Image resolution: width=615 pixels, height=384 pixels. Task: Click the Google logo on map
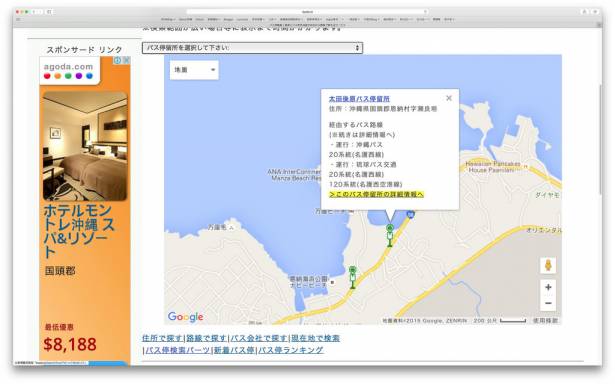[x=186, y=317]
